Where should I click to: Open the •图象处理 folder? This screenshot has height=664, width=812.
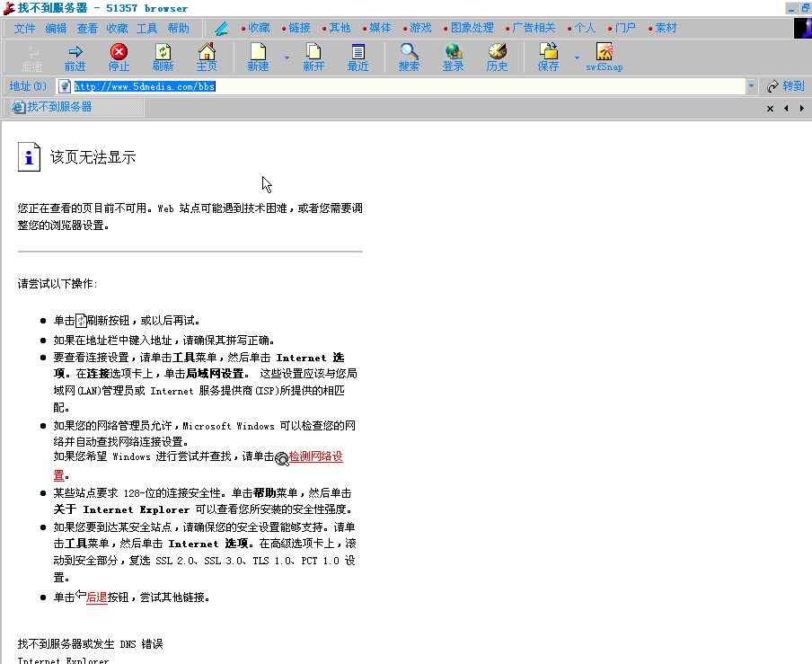click(469, 28)
